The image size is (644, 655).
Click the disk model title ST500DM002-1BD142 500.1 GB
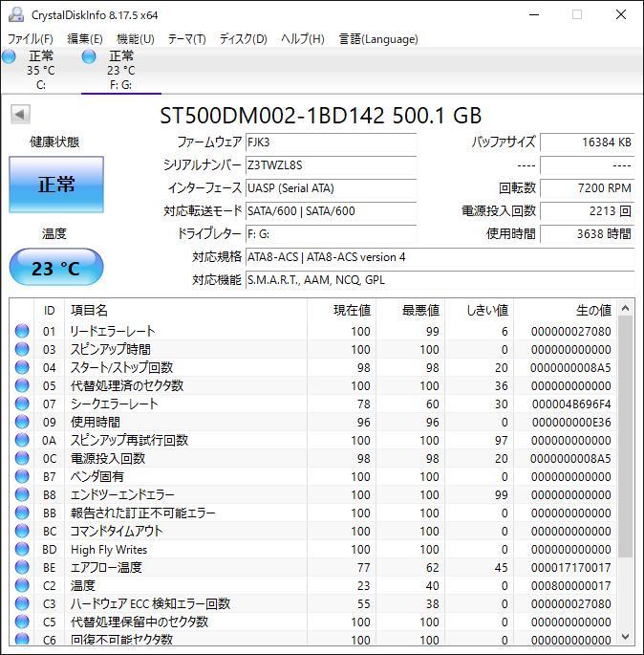click(320, 116)
